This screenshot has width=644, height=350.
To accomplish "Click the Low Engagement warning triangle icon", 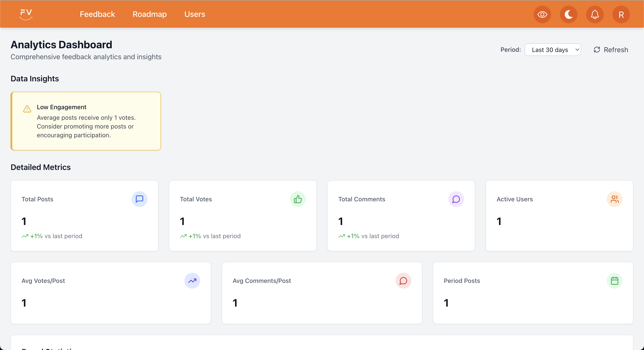I will (x=27, y=109).
